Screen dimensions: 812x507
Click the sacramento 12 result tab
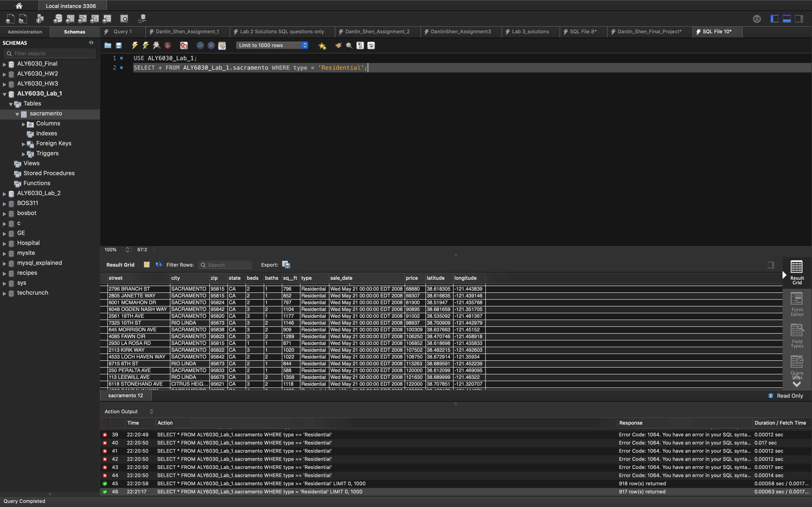[126, 395]
